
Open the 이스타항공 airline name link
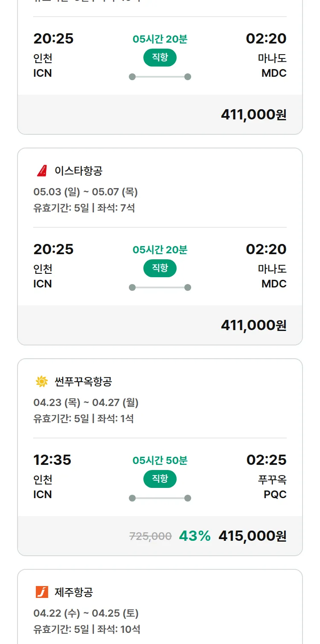[79, 171]
